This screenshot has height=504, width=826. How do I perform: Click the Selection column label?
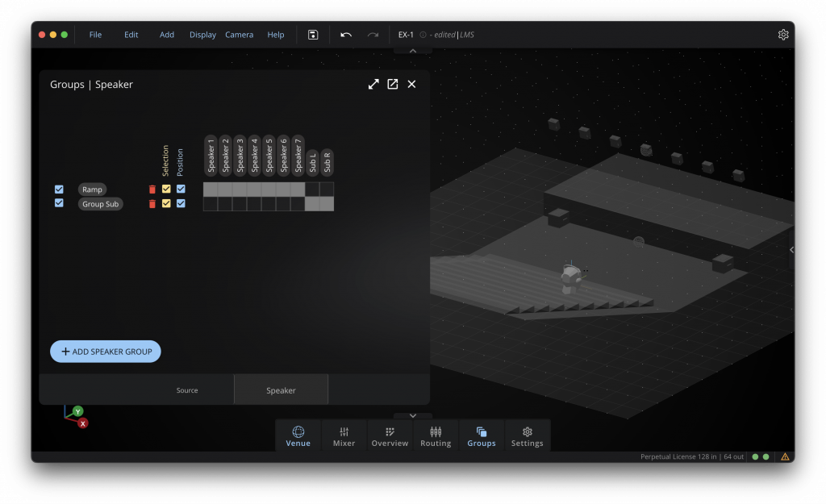(165, 160)
